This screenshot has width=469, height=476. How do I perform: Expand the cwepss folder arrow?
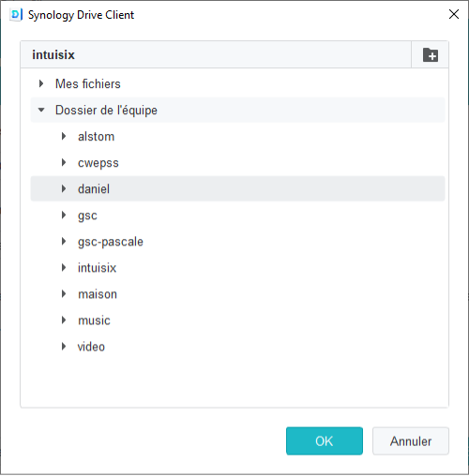64,162
